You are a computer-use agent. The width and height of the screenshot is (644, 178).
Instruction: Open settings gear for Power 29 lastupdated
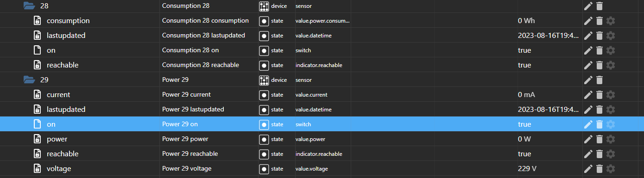(x=611, y=110)
